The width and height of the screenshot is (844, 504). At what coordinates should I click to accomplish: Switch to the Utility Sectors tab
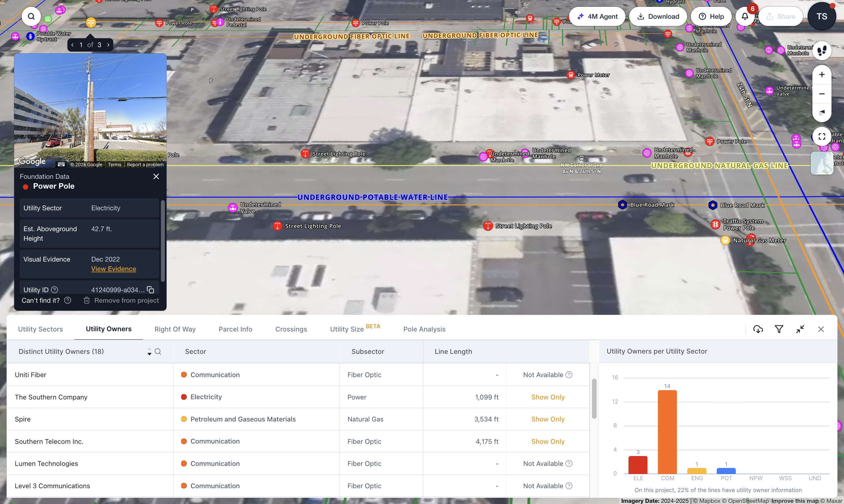(x=41, y=329)
